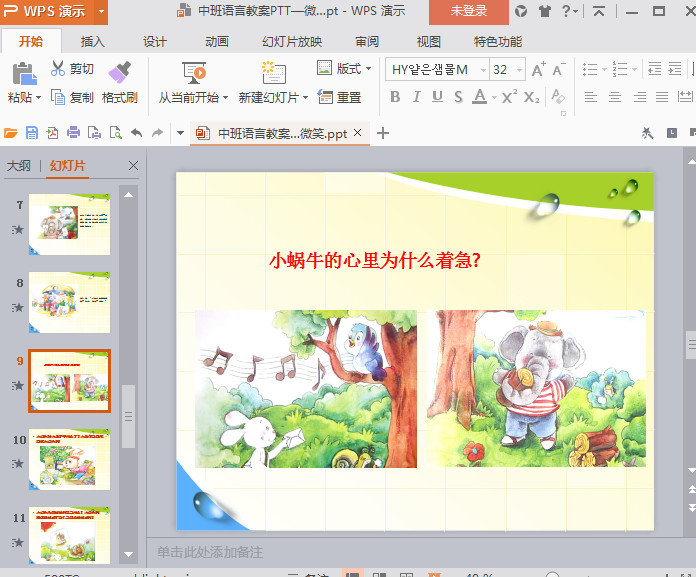Decrease font size with A- icon
Image resolution: width=696 pixels, height=577 pixels.
(x=559, y=69)
